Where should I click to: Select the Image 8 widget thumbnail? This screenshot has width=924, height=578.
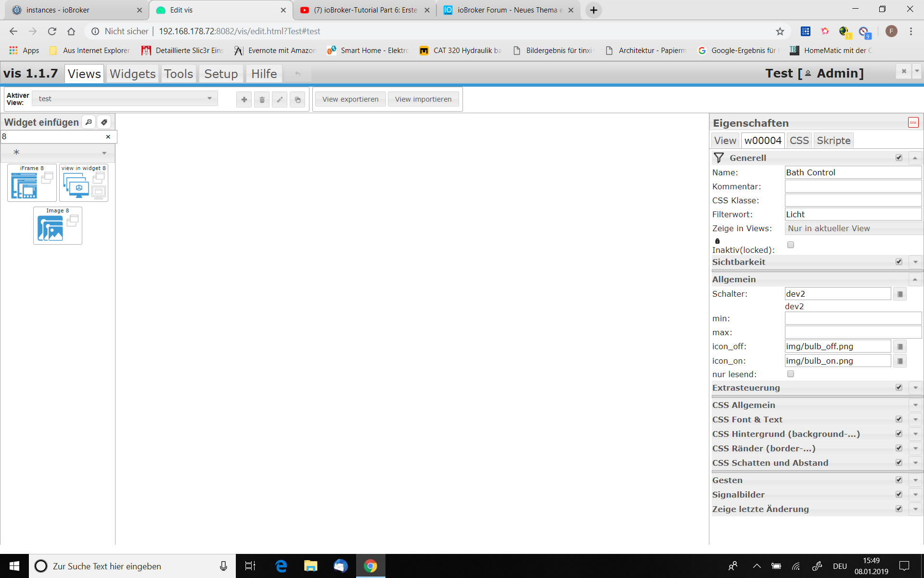tap(58, 226)
